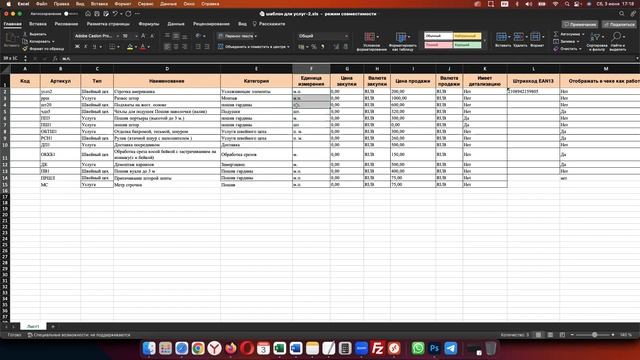Image resolution: width=640 pixels, height=360 pixels.
Task: Switch to the Вставка ribbon tab
Action: [38, 24]
